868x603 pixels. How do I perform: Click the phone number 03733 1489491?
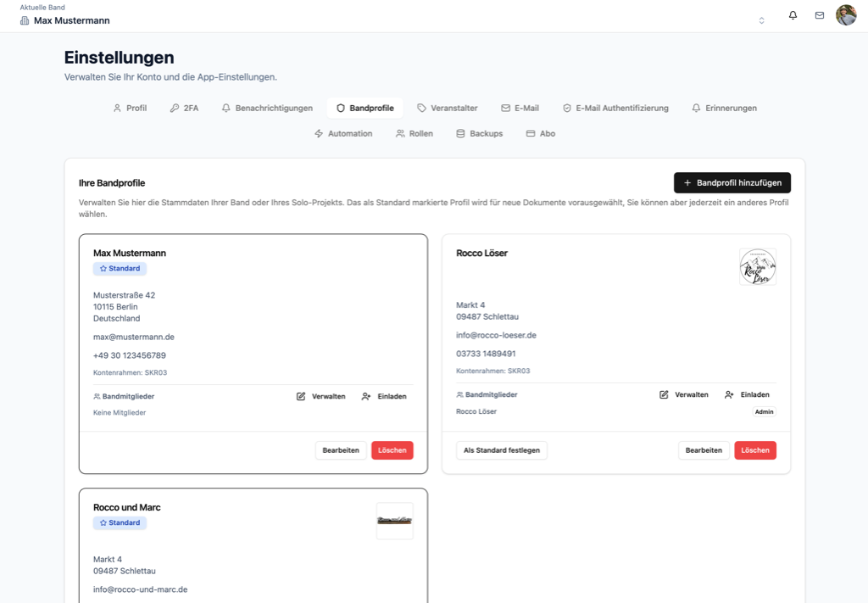(486, 354)
